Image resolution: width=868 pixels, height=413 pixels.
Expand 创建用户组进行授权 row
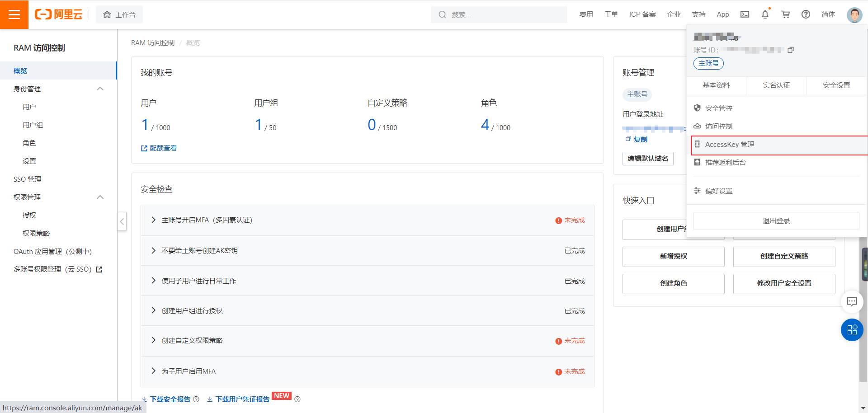pyautogui.click(x=153, y=310)
